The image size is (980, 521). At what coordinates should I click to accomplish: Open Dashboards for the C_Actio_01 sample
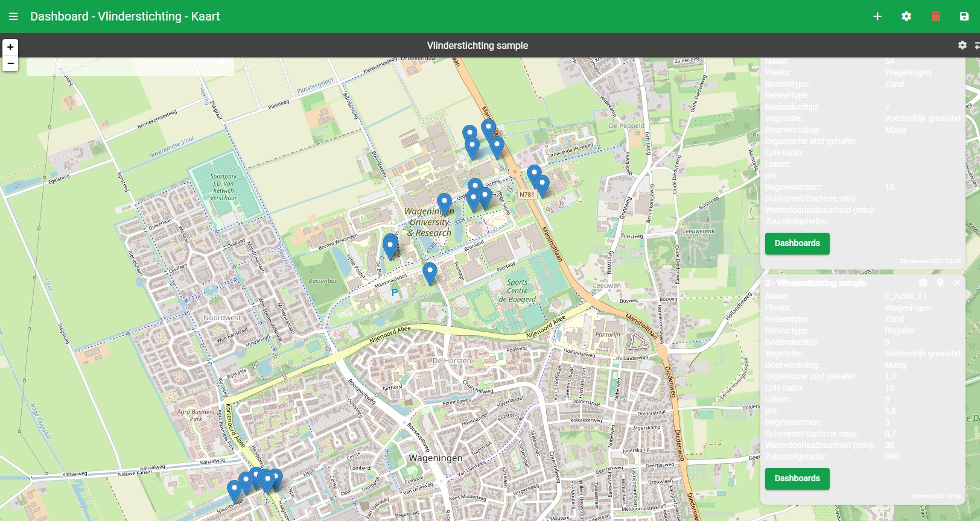pyautogui.click(x=797, y=479)
